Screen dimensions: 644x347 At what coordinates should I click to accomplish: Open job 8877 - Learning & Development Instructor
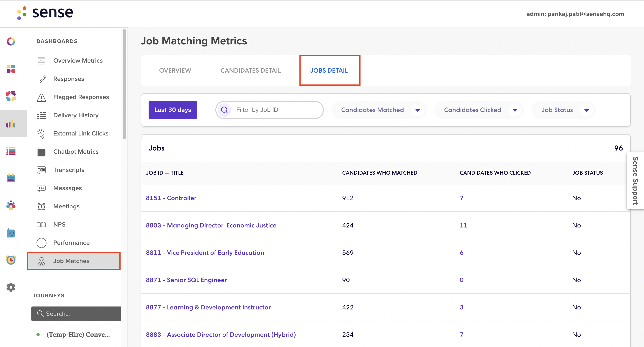(208, 307)
